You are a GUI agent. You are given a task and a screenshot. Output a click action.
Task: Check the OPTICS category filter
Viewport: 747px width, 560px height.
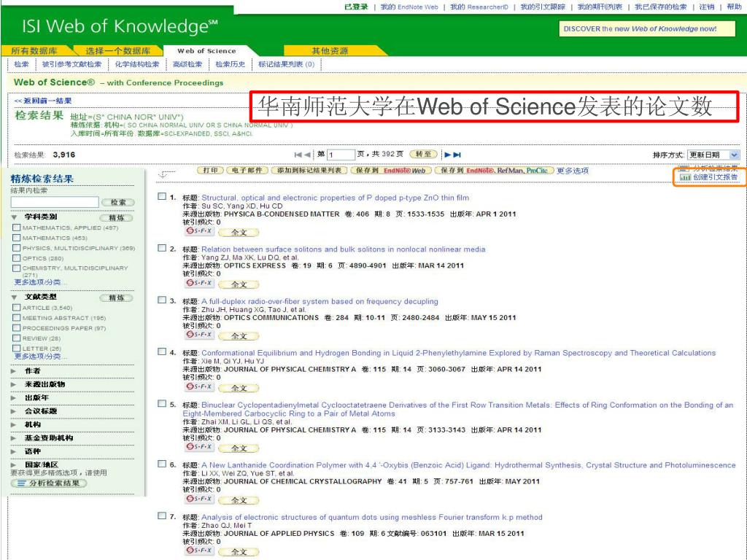pyautogui.click(x=17, y=258)
